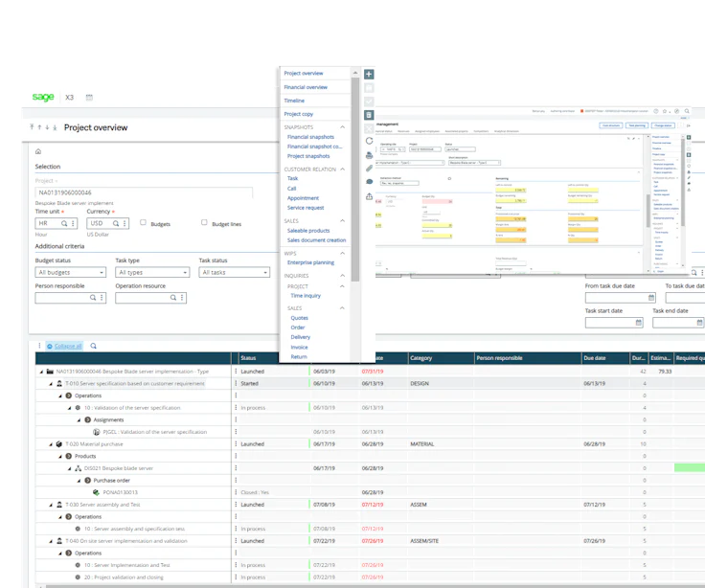Screen dimensions: 705x588
Task: Click the paperclip attachment icon
Action: 369,169
